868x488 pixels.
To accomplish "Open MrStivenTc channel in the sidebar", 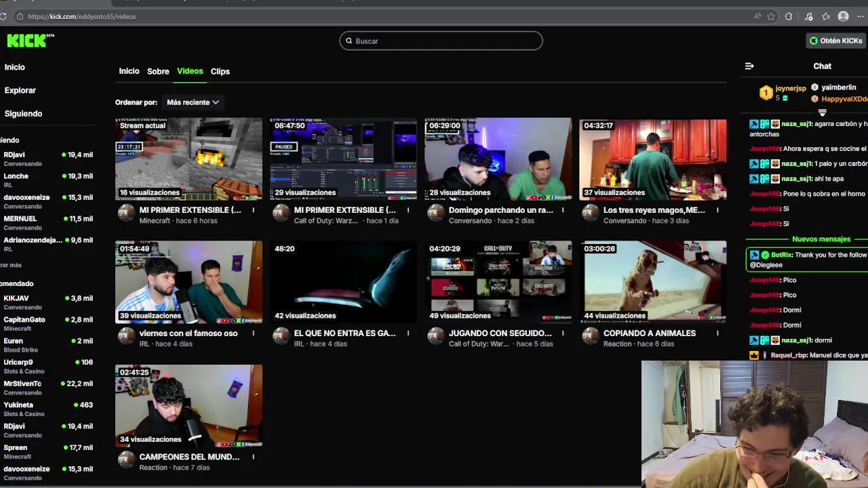I will pos(47,388).
